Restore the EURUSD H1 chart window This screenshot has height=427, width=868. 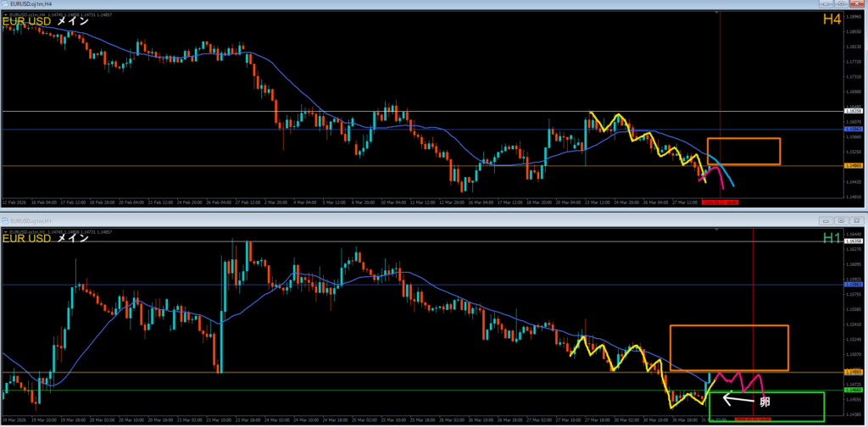(x=842, y=221)
